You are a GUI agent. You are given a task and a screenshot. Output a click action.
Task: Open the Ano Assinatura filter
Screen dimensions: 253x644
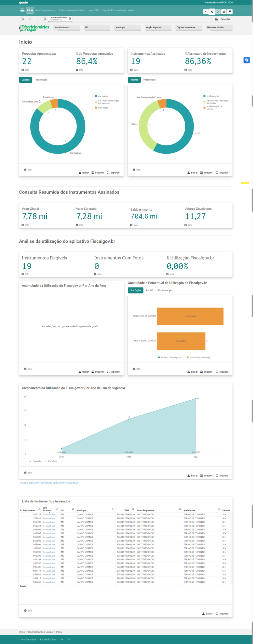(x=66, y=28)
